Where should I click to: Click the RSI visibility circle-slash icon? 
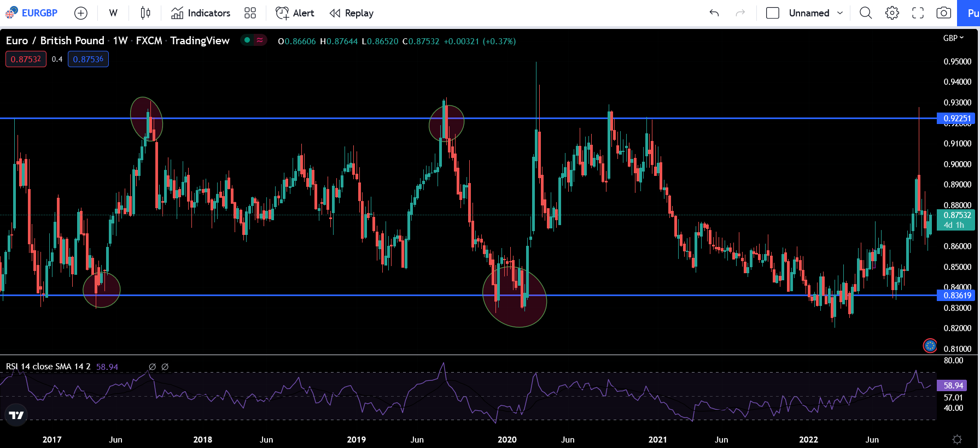point(153,367)
